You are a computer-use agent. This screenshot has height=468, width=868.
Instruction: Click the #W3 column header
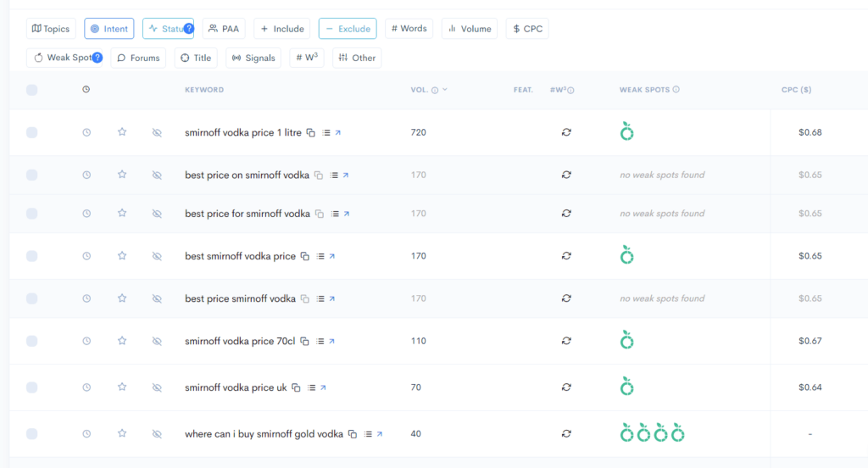558,90
